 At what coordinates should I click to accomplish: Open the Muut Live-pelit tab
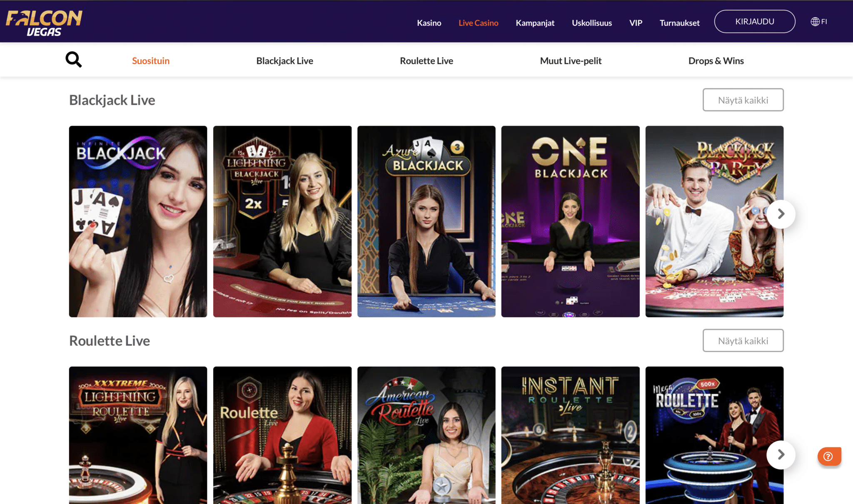pyautogui.click(x=571, y=61)
